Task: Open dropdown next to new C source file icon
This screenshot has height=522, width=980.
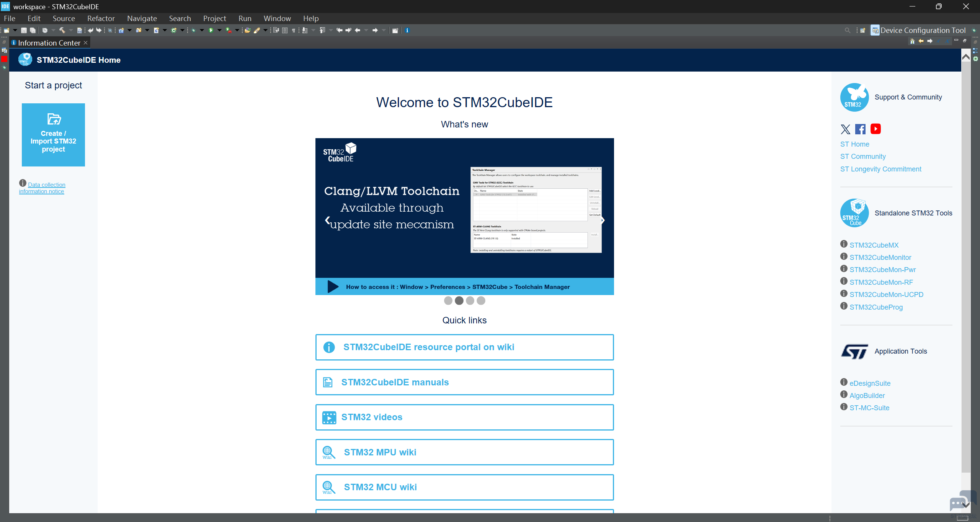Action: 165,30
